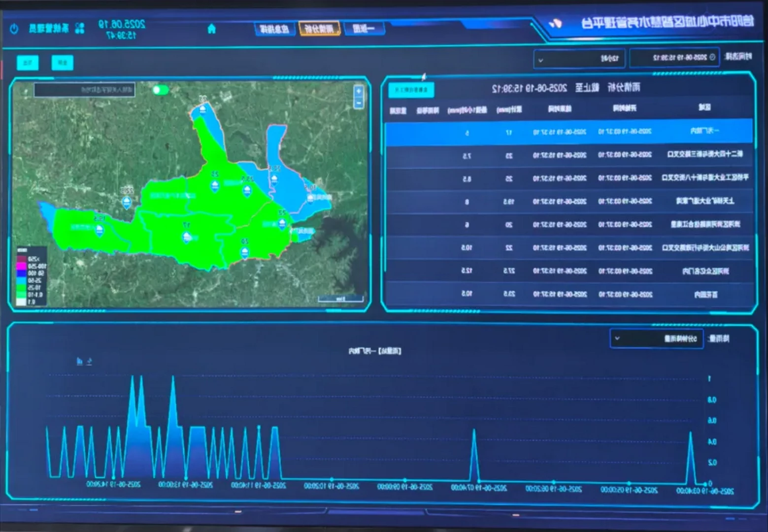Select the rain station marker labeled 23.5
Viewport: 768px width, 532px height.
point(247,191)
